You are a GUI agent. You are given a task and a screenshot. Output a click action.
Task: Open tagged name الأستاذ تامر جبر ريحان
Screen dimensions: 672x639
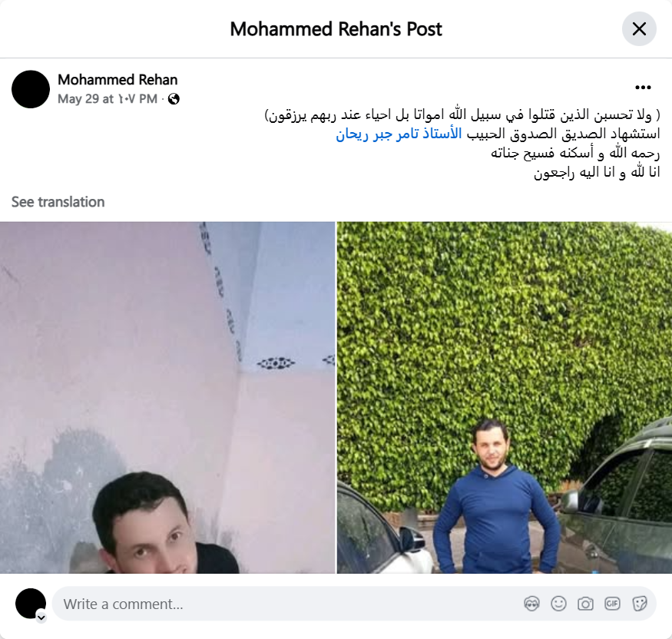(x=399, y=134)
